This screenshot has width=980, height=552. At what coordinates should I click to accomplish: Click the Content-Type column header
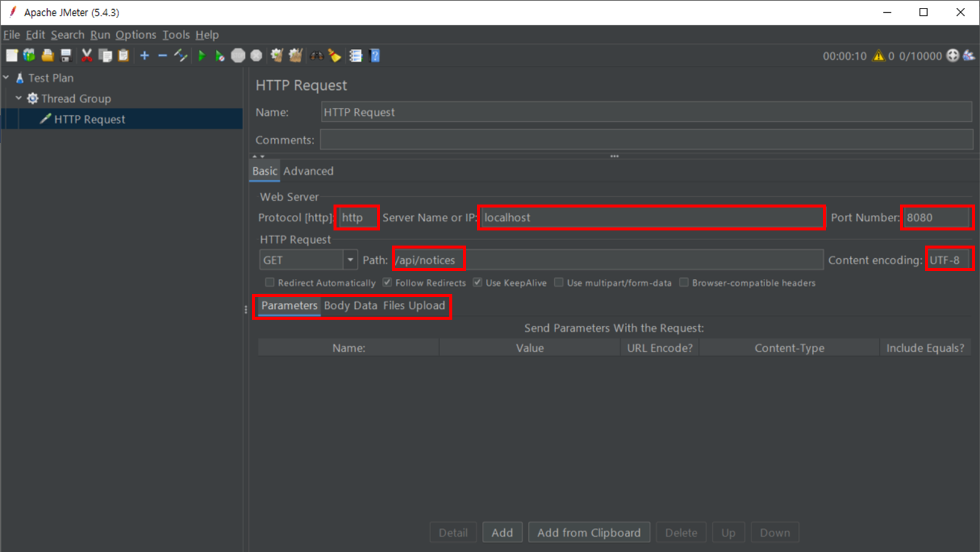coord(789,348)
